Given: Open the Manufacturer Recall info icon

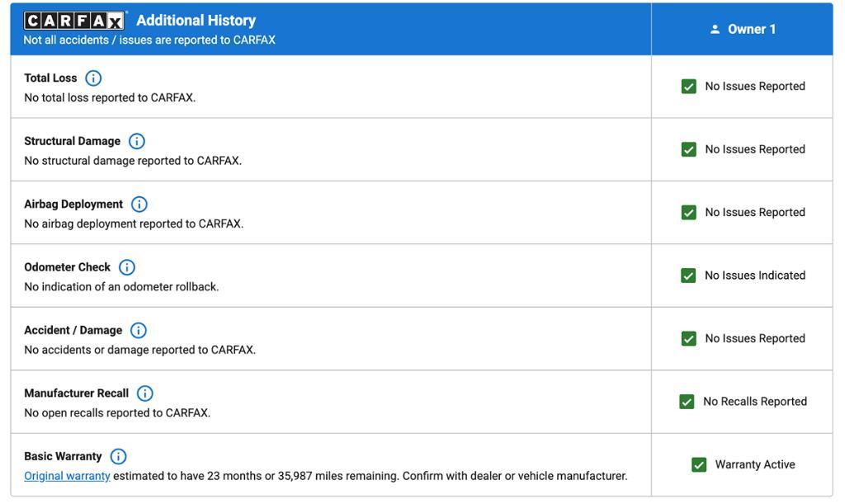Looking at the screenshot, I should pyautogui.click(x=145, y=393).
